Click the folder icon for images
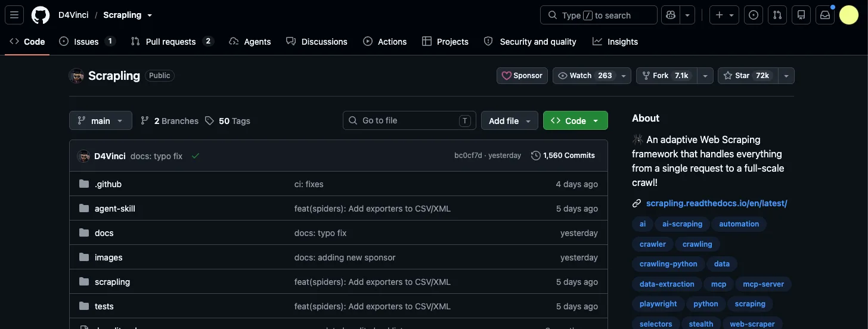This screenshot has width=868, height=329. tap(84, 257)
